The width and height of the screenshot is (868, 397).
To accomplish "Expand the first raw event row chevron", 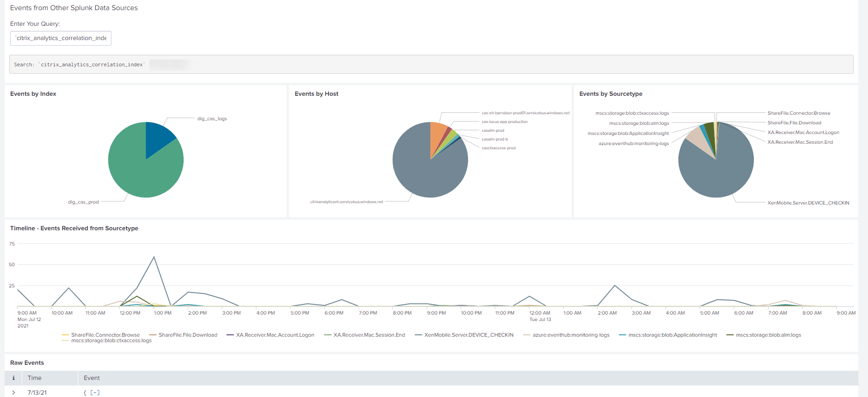I will (x=13, y=392).
